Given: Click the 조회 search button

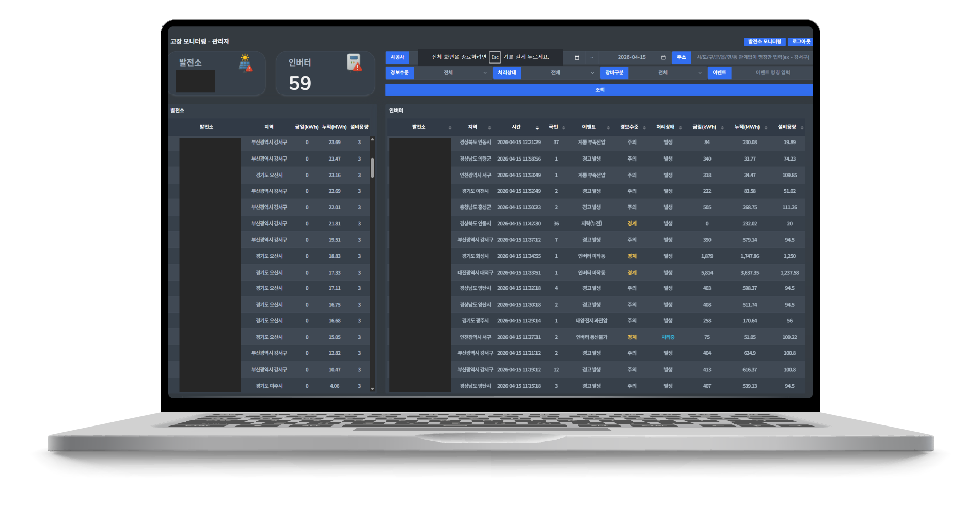Looking at the screenshot, I should click(599, 90).
